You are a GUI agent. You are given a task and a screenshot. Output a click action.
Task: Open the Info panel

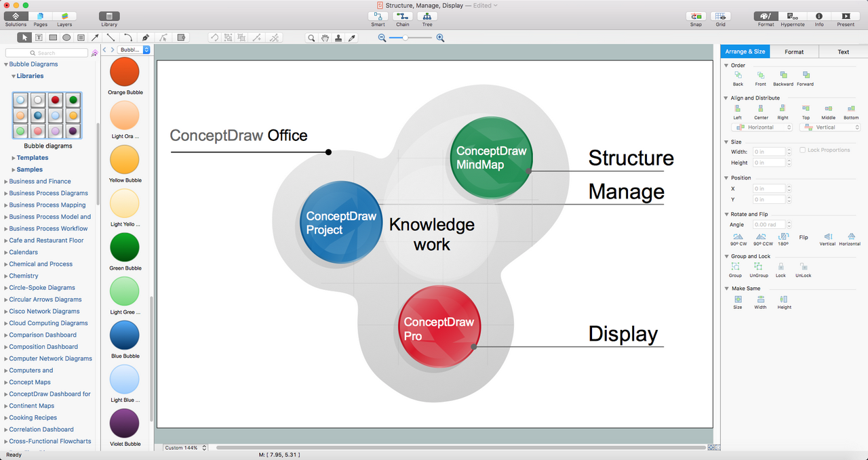(819, 16)
